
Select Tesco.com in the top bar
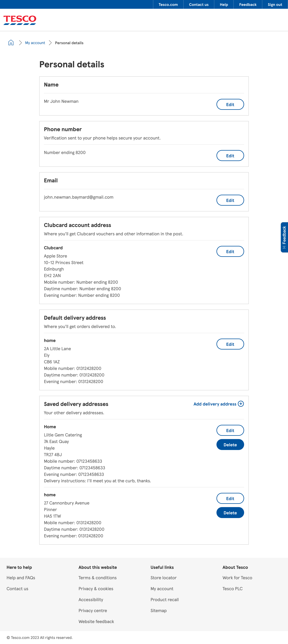pos(168,4)
